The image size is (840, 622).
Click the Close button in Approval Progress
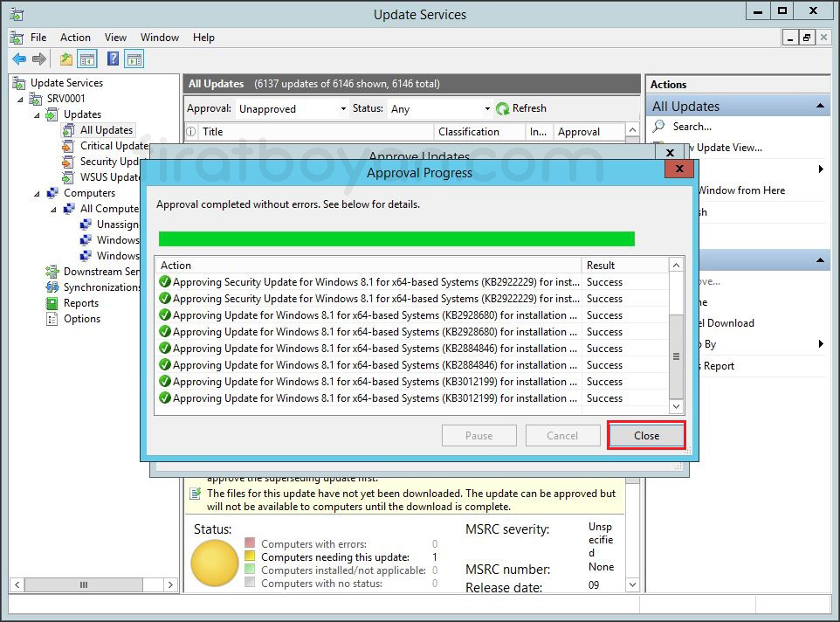coord(647,436)
